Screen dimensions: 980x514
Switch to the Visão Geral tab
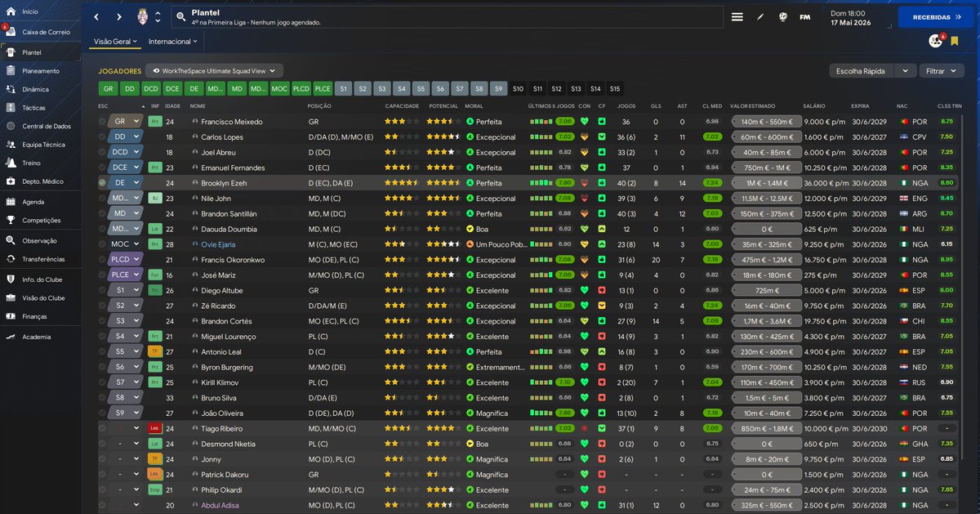114,42
